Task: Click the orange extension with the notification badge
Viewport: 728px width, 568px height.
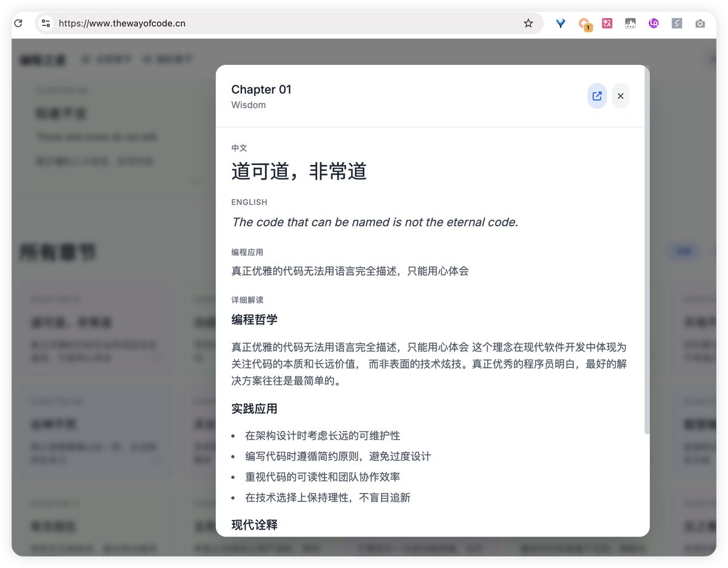Action: 585,23
